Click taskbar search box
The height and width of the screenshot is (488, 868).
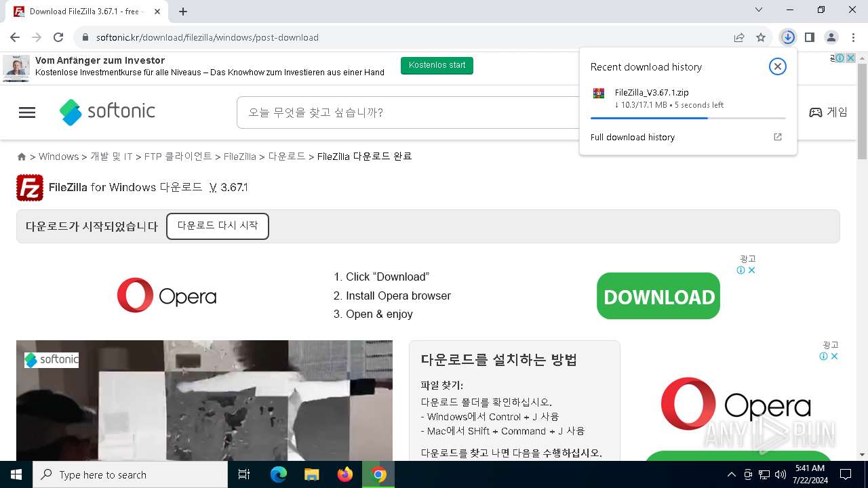tap(130, 474)
